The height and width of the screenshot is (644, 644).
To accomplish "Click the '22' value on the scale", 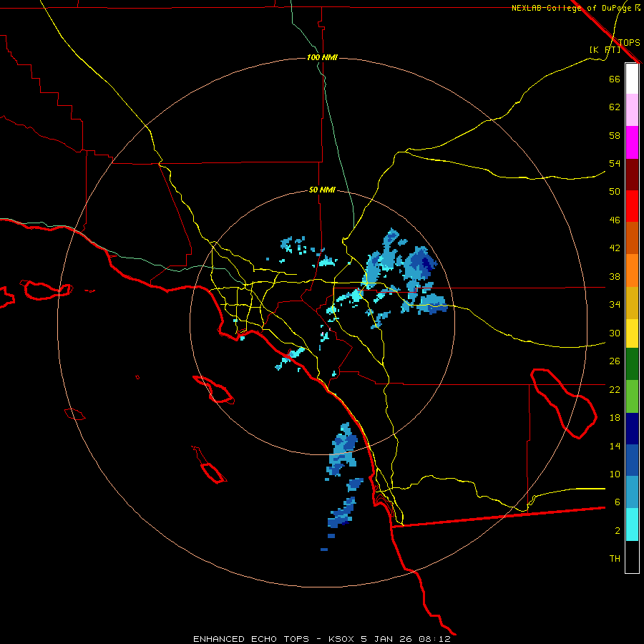I will pos(615,389).
